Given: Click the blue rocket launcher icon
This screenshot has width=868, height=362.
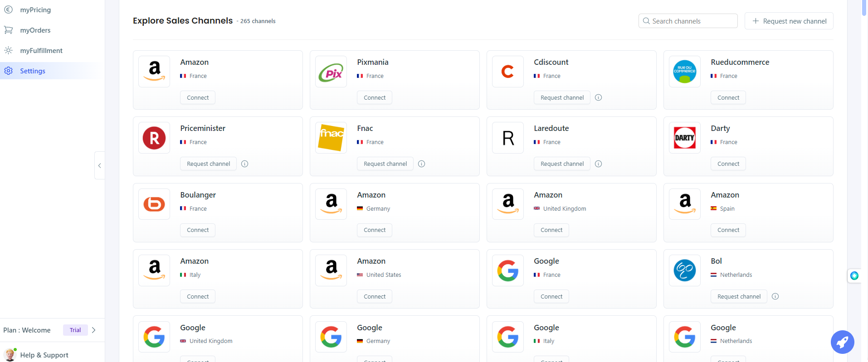Looking at the screenshot, I should coord(843,342).
